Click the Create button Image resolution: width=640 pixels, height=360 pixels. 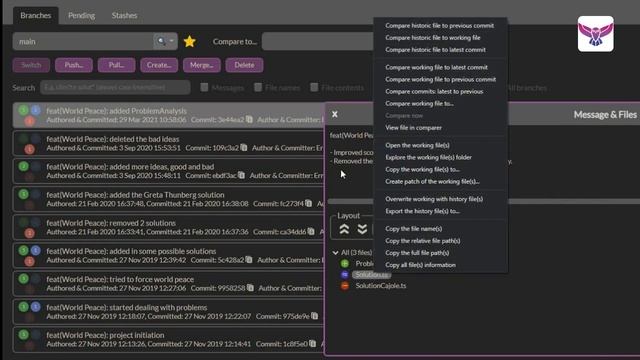pos(159,65)
